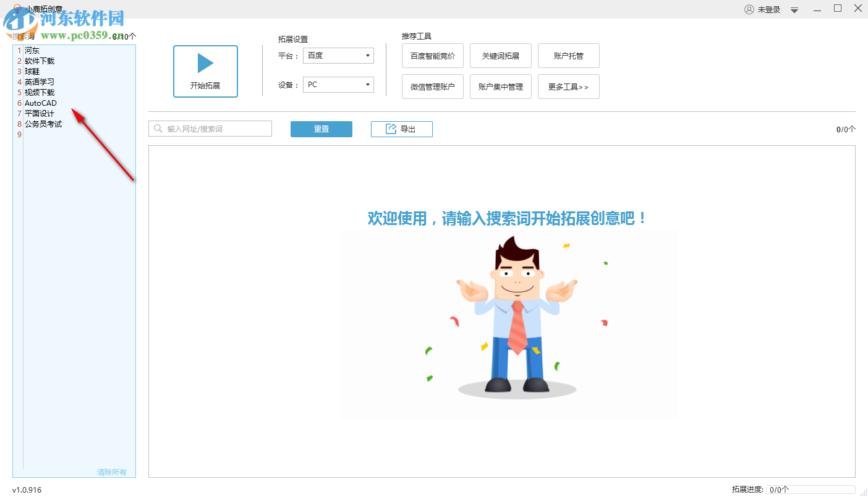
Task: Open 微信管理账户 tool
Action: pos(433,86)
